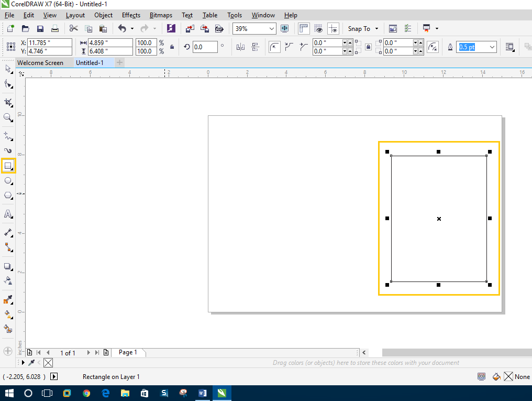
Task: Click the None outline swatch in status bar
Action: tap(509, 376)
